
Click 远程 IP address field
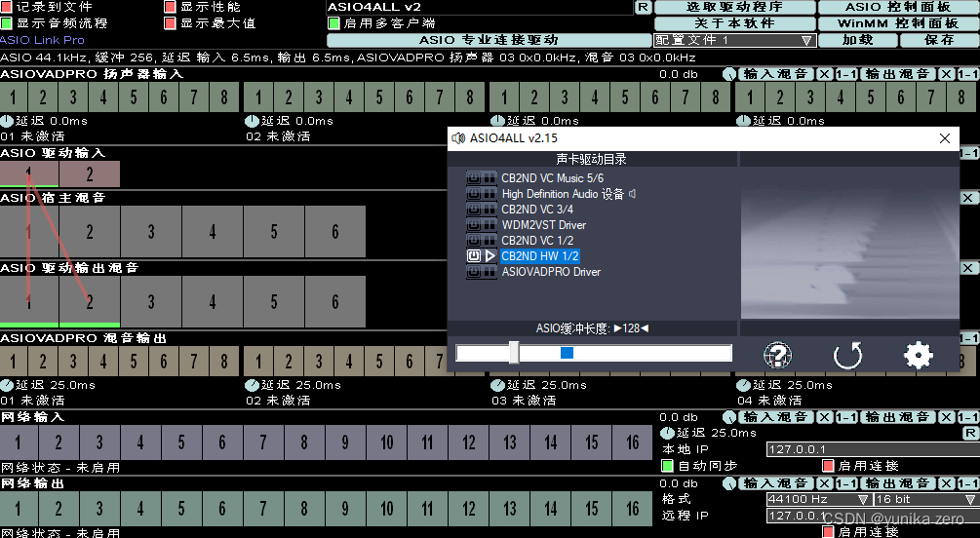coord(873,516)
